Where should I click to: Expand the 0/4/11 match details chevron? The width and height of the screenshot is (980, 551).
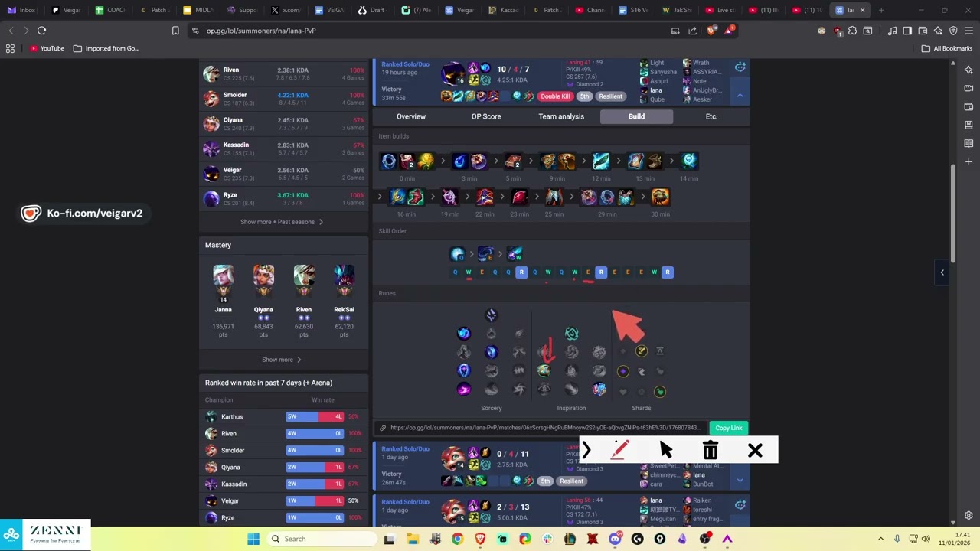tap(740, 481)
